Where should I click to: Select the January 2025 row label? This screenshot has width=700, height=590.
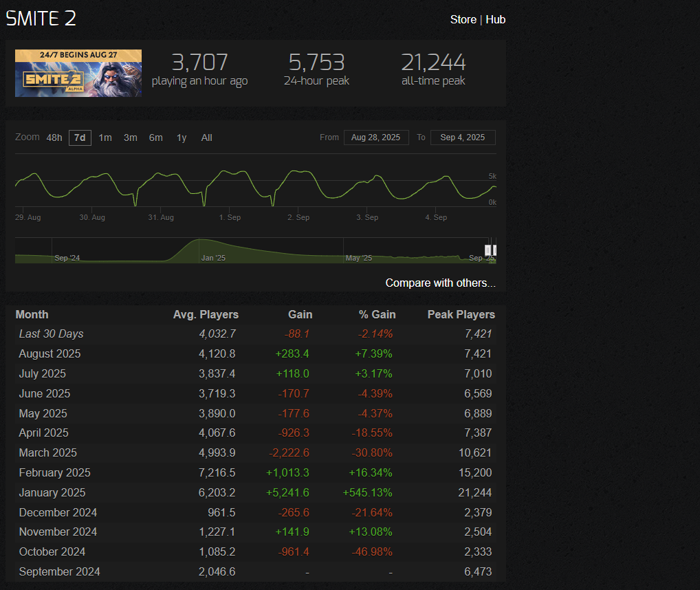tap(52, 493)
